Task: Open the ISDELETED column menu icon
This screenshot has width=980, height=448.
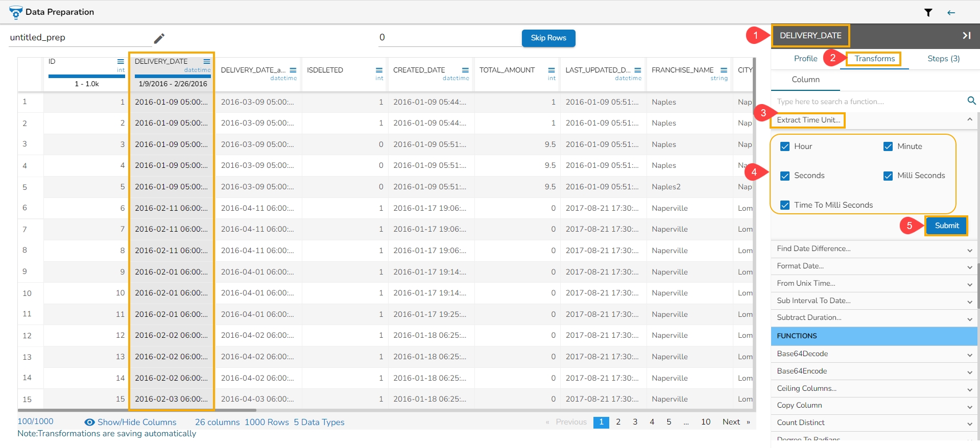Action: coord(379,70)
